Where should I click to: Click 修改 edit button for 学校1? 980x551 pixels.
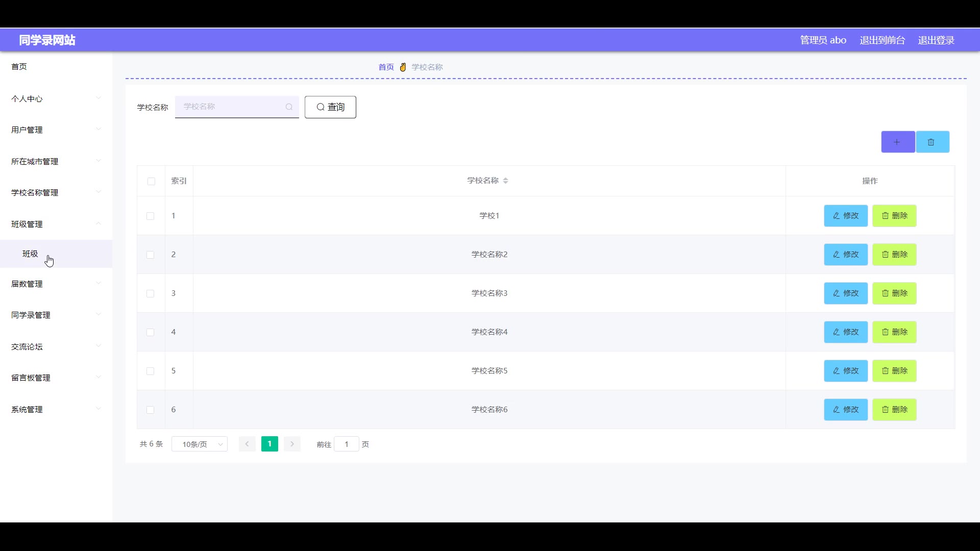point(845,216)
